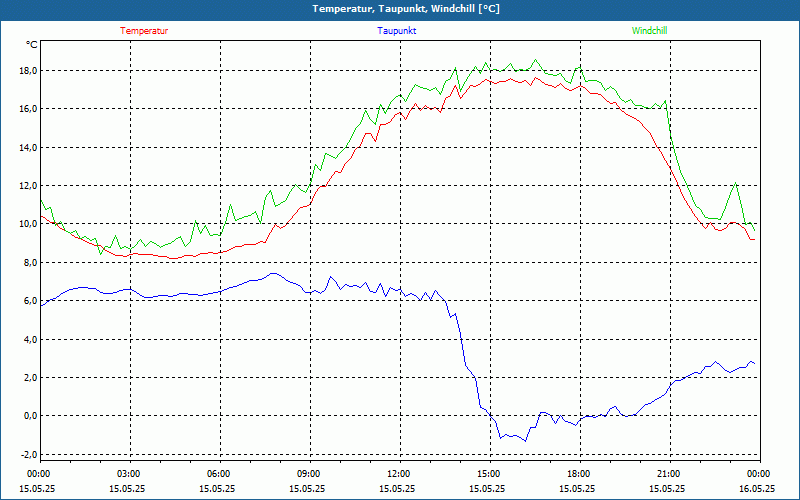Click the 10,0 y-axis value
This screenshot has width=800, height=500.
[30, 224]
